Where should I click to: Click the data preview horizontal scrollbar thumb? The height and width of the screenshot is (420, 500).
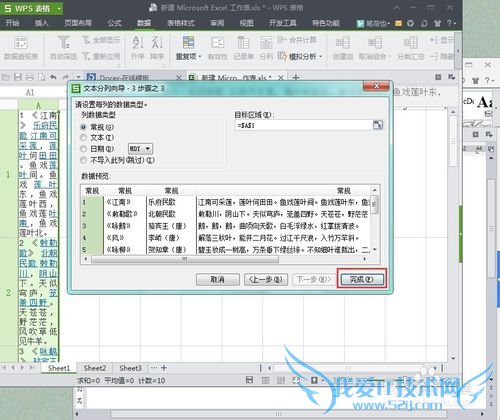click(x=185, y=259)
